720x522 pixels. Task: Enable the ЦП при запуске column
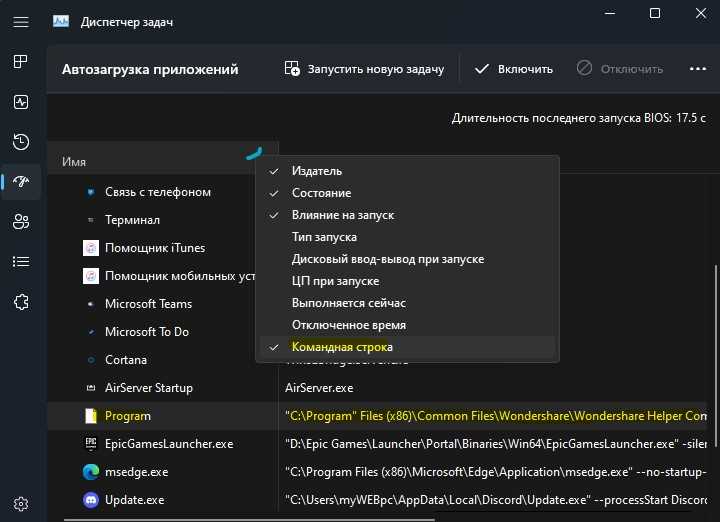point(407,281)
